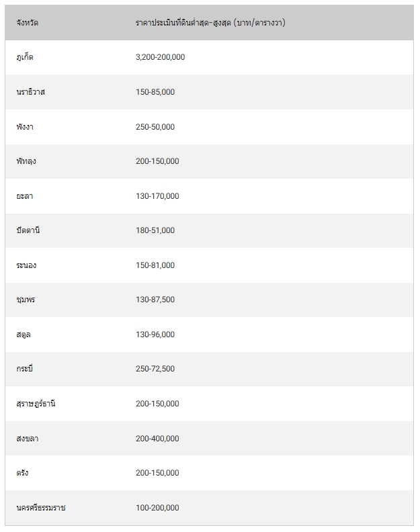Select the ภูเก็ต province cell
The width and height of the screenshot is (420, 532).
25,57
